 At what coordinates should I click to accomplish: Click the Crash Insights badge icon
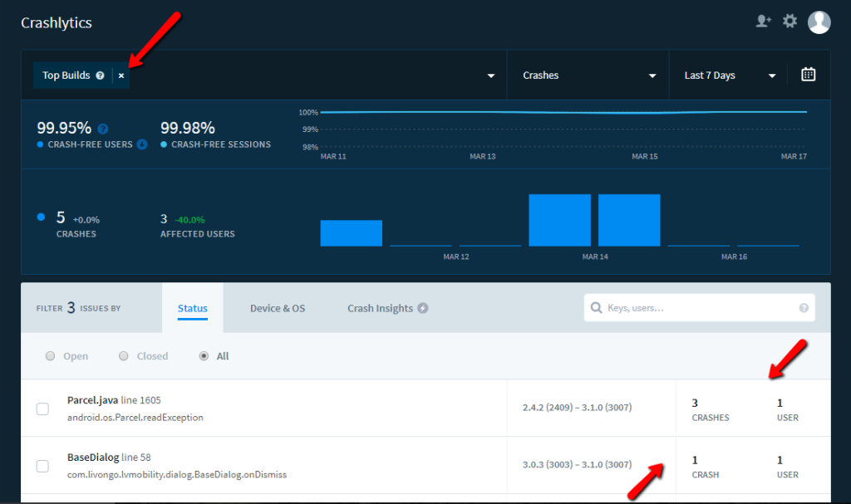(423, 308)
